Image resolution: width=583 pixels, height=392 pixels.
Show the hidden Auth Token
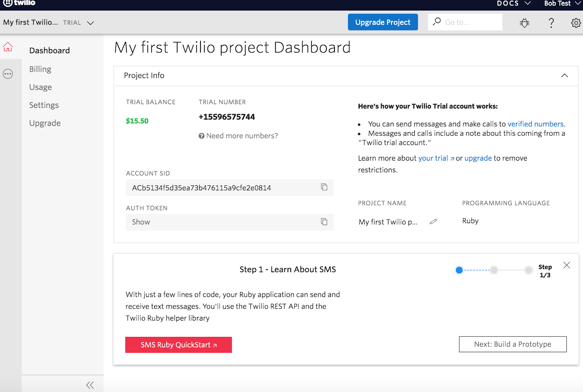pos(141,222)
